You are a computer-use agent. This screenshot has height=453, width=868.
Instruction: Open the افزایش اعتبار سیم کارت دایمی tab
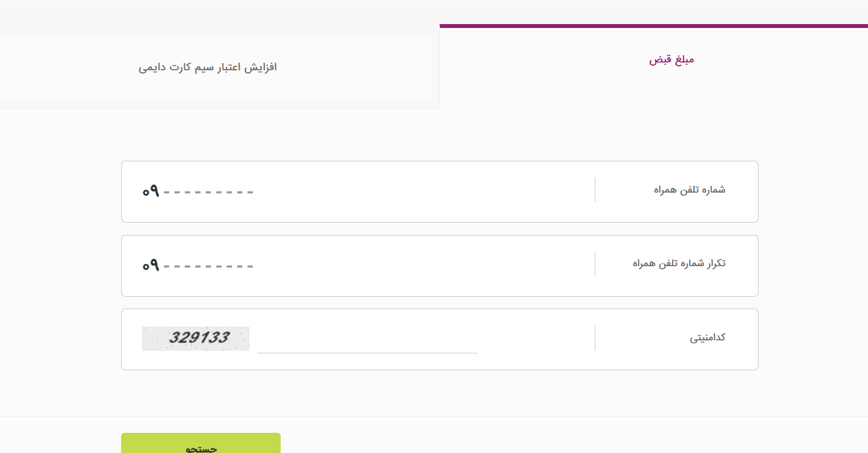coord(208,68)
